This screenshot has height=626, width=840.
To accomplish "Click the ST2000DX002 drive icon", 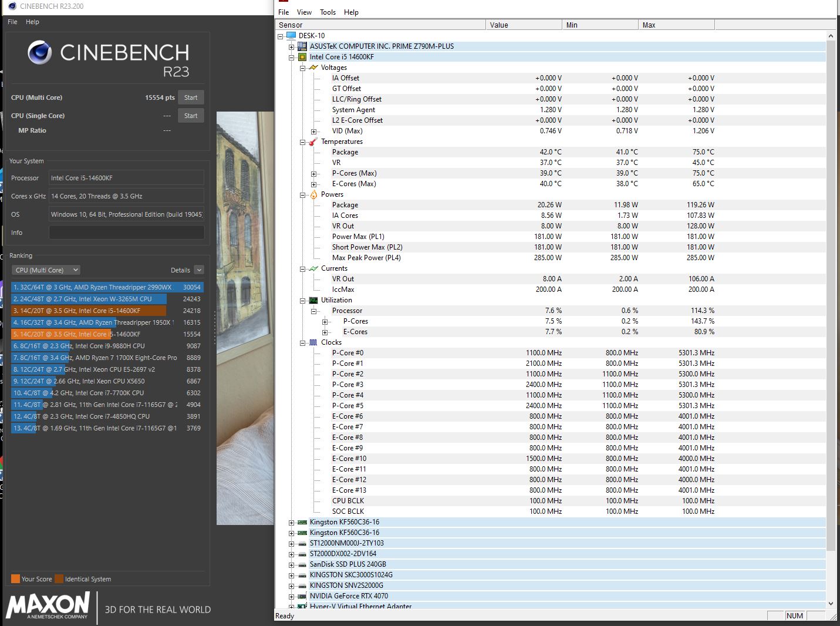I will 302,554.
